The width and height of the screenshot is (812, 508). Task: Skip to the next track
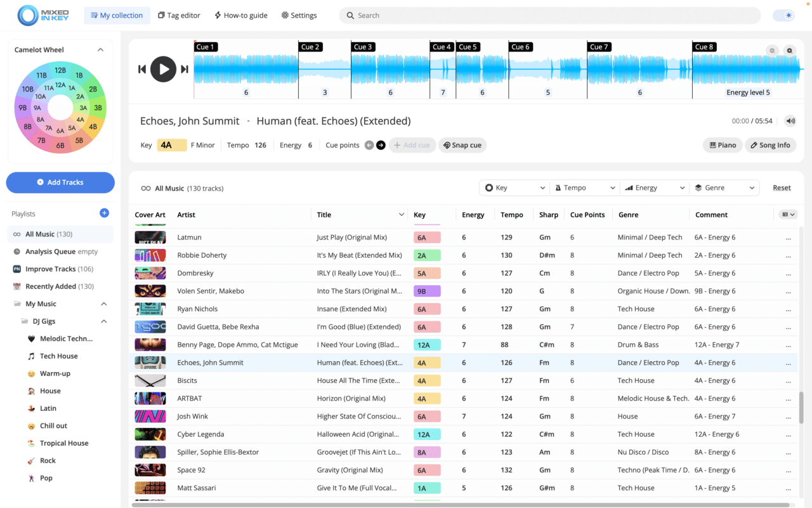185,69
